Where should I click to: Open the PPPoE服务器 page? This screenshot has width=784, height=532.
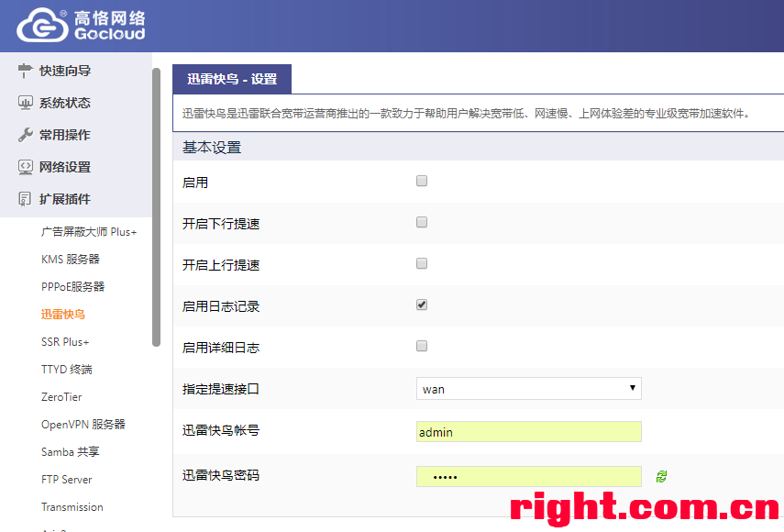(x=73, y=286)
